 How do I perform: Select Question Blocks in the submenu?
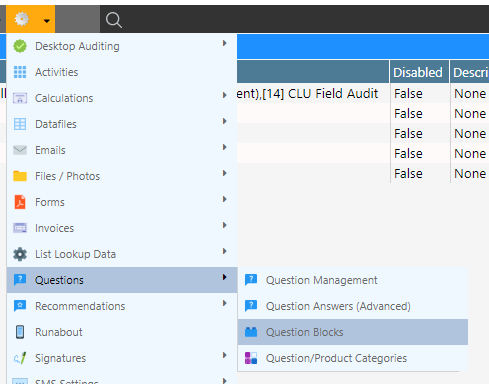[x=353, y=332]
